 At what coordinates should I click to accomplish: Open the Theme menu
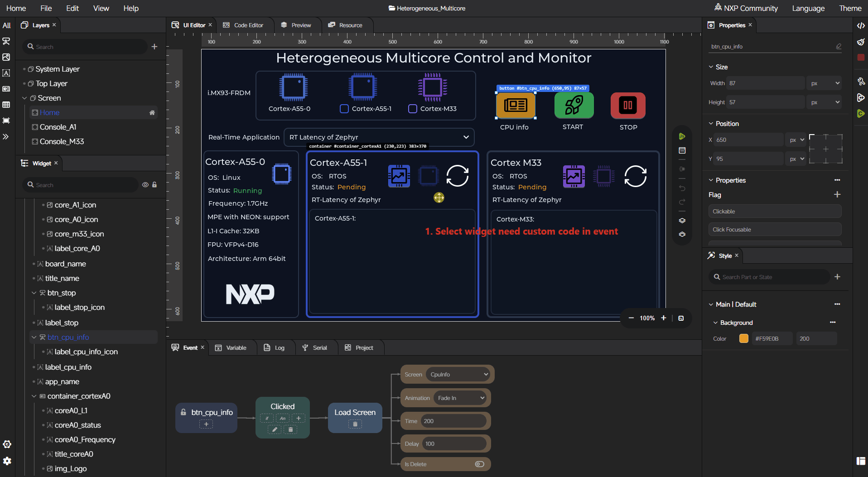pos(850,8)
